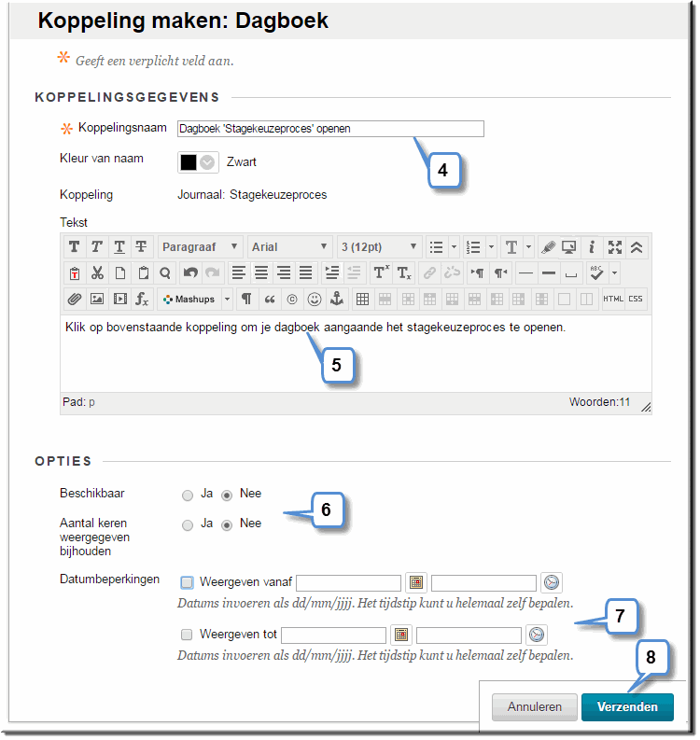Image resolution: width=700 pixels, height=740 pixels.
Task: Open calendar for Weergeven tot date
Action: [x=402, y=636]
